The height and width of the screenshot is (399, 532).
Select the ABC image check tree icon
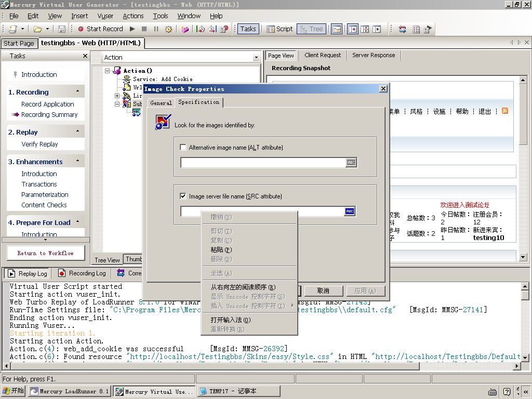[x=137, y=112]
